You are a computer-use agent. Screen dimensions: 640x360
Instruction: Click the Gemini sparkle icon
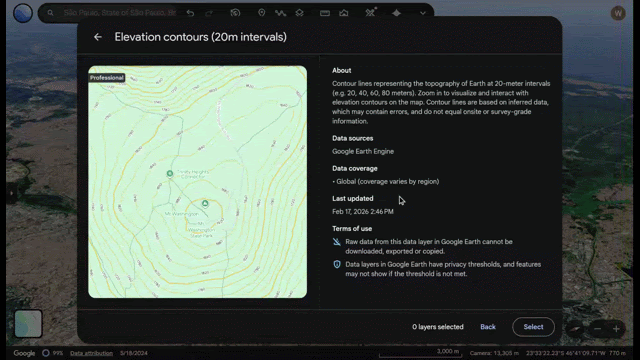click(x=396, y=13)
